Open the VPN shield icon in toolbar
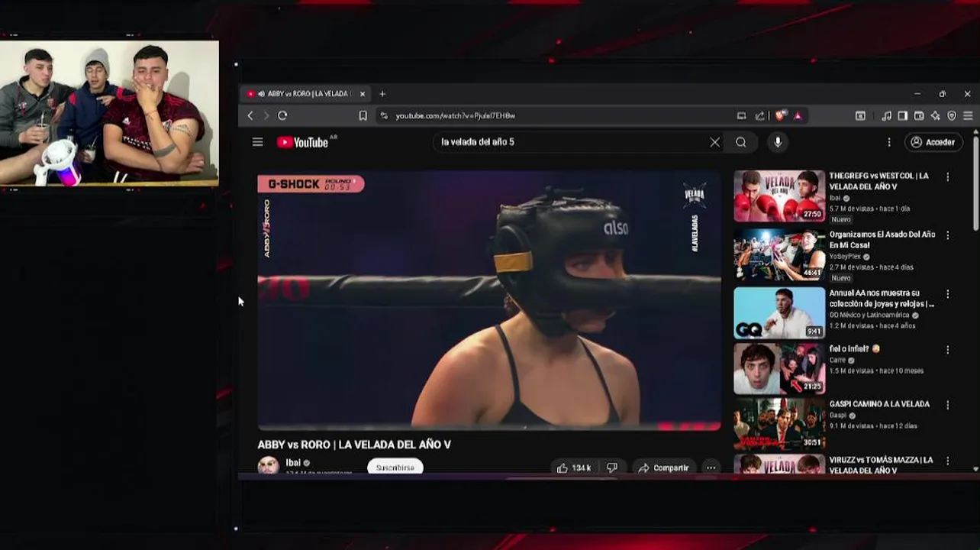Viewport: 980px width, 550px height. click(952, 116)
